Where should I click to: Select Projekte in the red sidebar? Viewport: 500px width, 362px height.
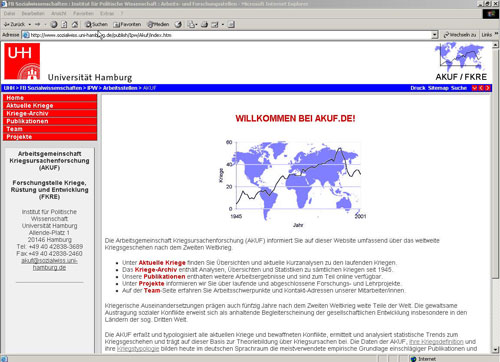(50, 137)
